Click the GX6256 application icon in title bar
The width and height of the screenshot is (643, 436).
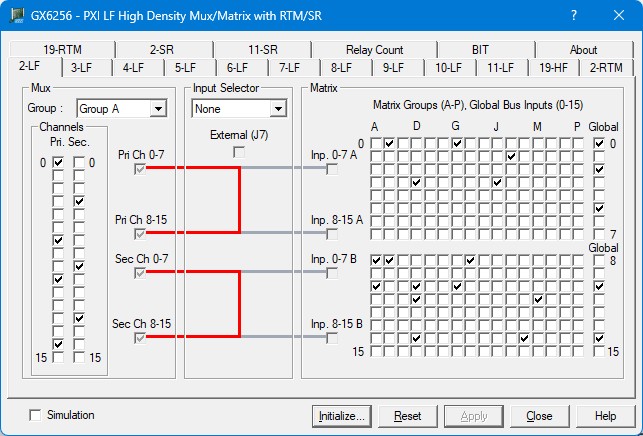[16, 15]
